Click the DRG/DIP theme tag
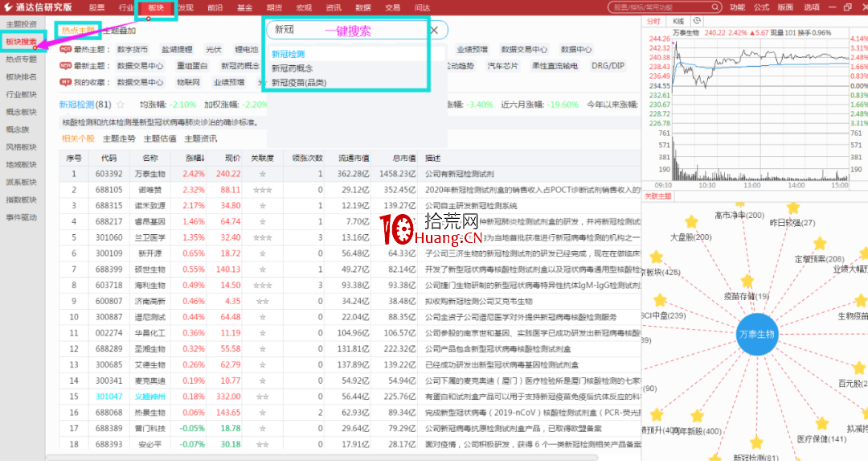 608,65
